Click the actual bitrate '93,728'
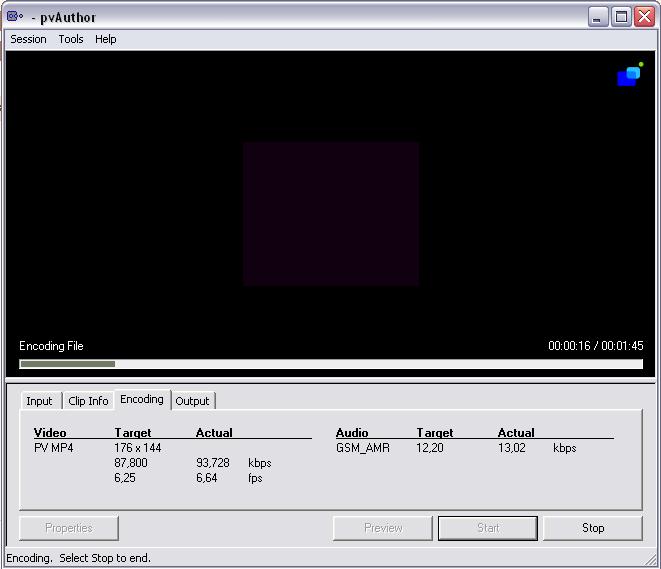Screen dimensions: 661x569 (213, 463)
